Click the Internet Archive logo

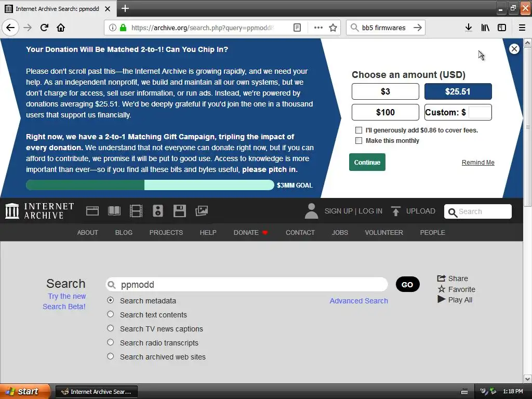39,211
